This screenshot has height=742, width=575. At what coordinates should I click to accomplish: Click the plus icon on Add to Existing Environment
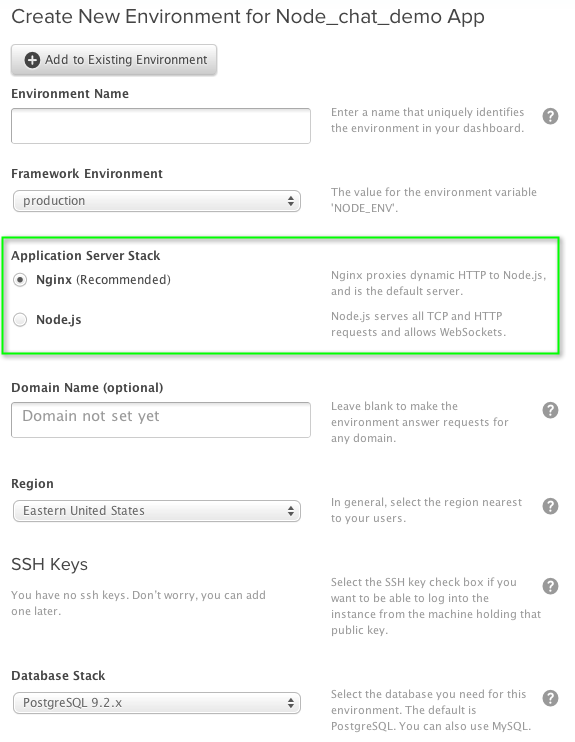32,60
